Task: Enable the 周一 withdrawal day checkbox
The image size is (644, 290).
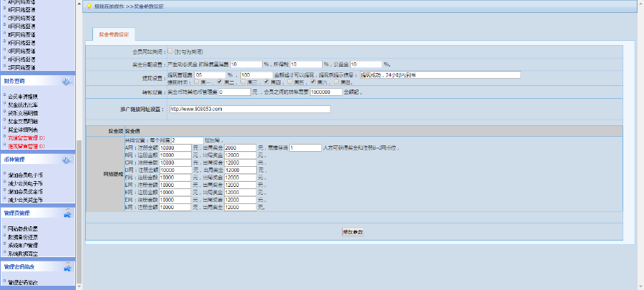Action: 197,82
